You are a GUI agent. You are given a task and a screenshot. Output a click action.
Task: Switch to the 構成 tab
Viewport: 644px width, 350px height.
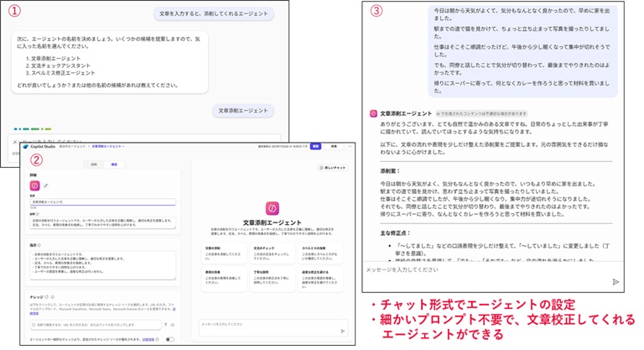pos(113,164)
